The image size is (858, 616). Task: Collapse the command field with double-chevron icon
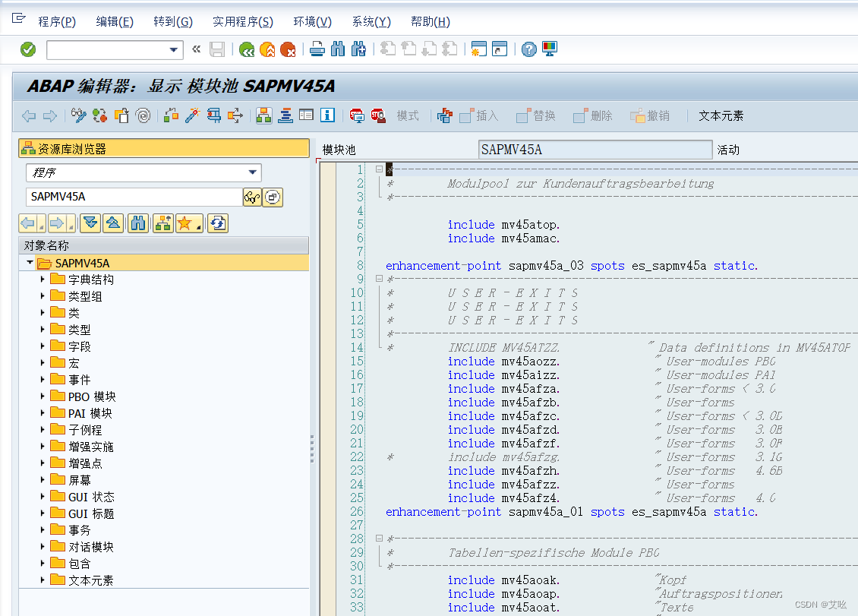[x=197, y=49]
